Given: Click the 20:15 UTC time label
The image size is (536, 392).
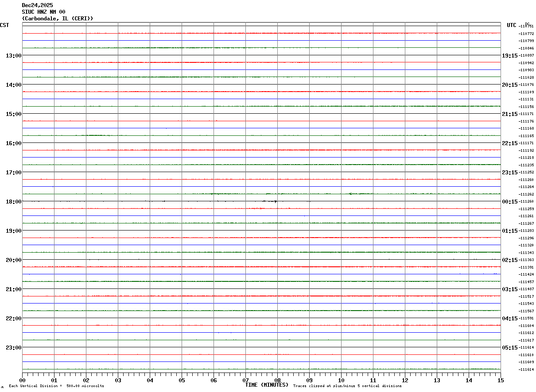Looking at the screenshot, I should (x=509, y=85).
